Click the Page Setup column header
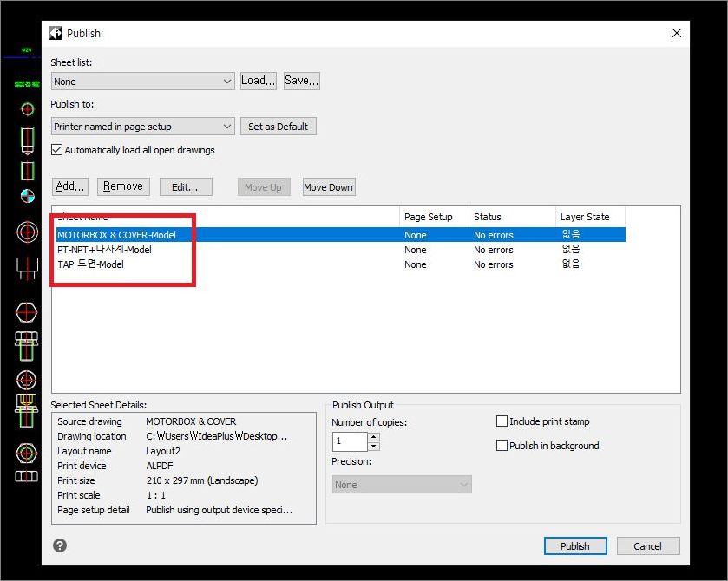 pyautogui.click(x=434, y=217)
